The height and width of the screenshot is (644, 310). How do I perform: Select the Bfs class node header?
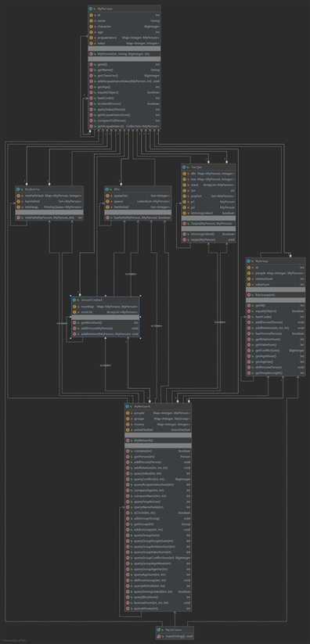coord(137,189)
